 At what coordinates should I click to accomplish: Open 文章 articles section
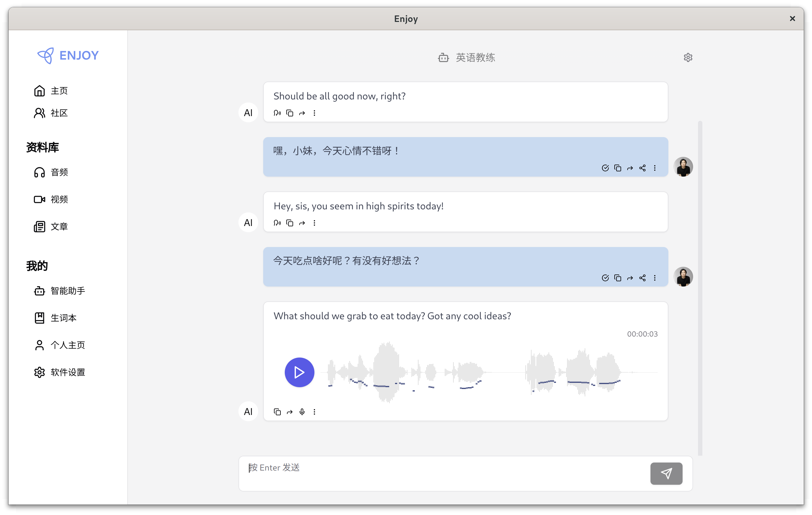pyautogui.click(x=59, y=226)
